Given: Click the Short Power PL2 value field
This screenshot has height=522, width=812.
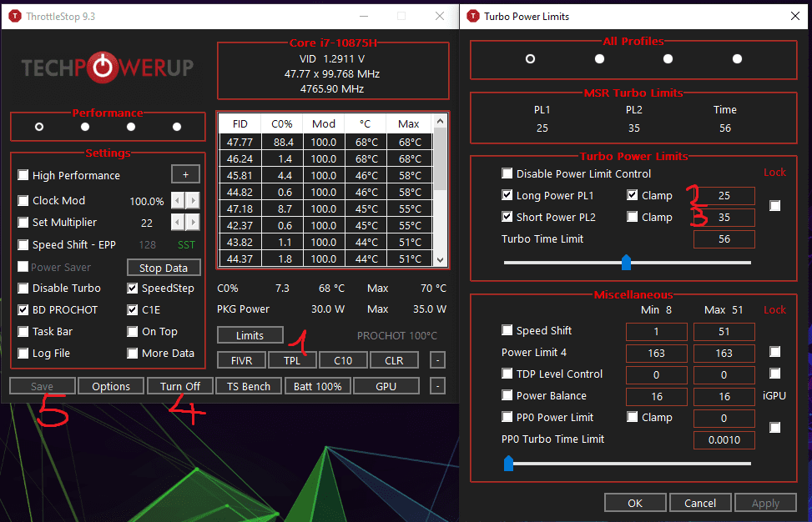Looking at the screenshot, I should pos(724,218).
